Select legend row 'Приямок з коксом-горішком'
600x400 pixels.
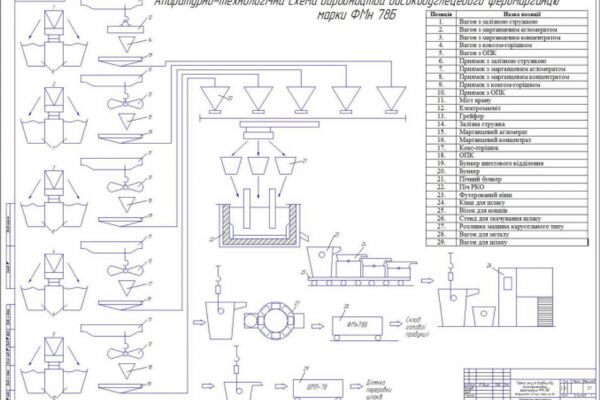click(x=507, y=85)
